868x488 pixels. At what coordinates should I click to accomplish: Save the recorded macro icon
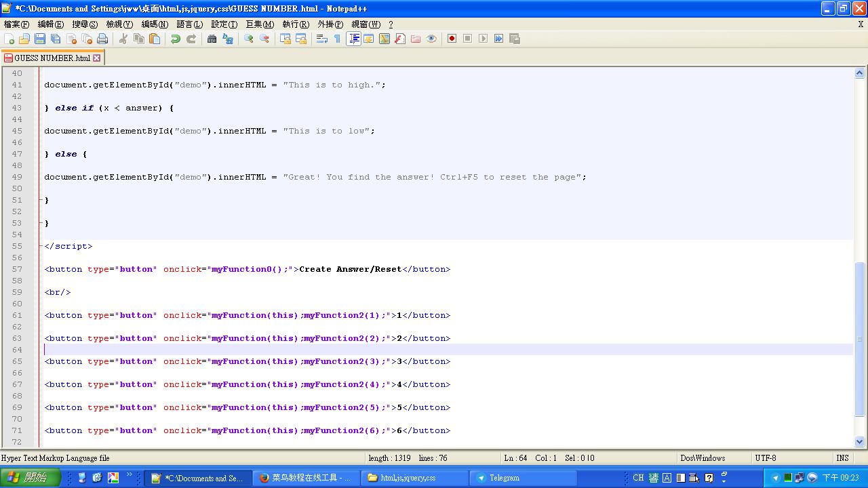click(515, 39)
